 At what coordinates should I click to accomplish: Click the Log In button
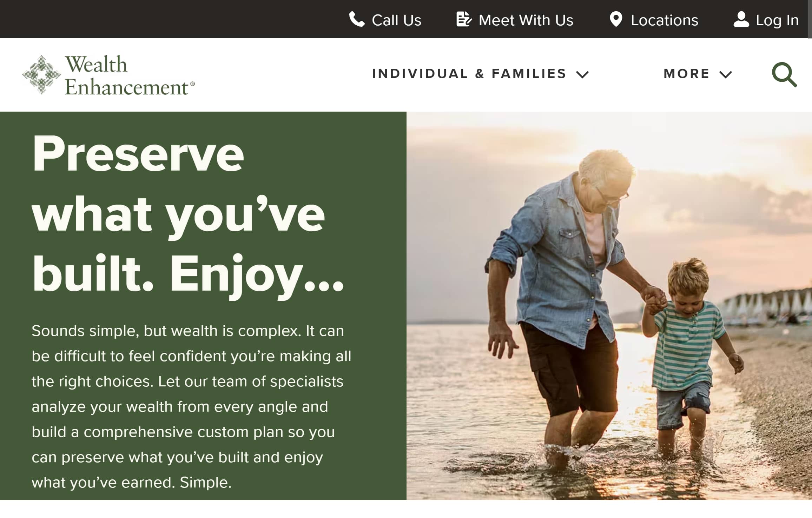click(x=766, y=20)
